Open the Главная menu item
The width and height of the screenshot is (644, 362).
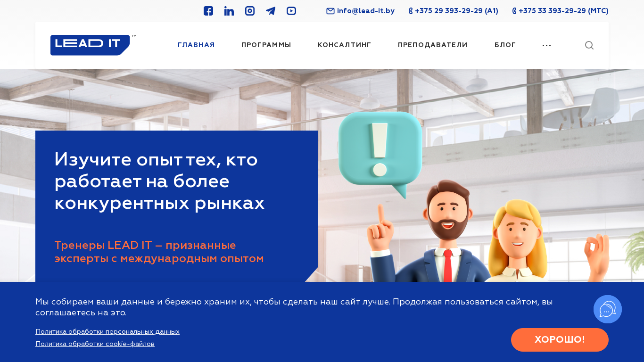(196, 45)
